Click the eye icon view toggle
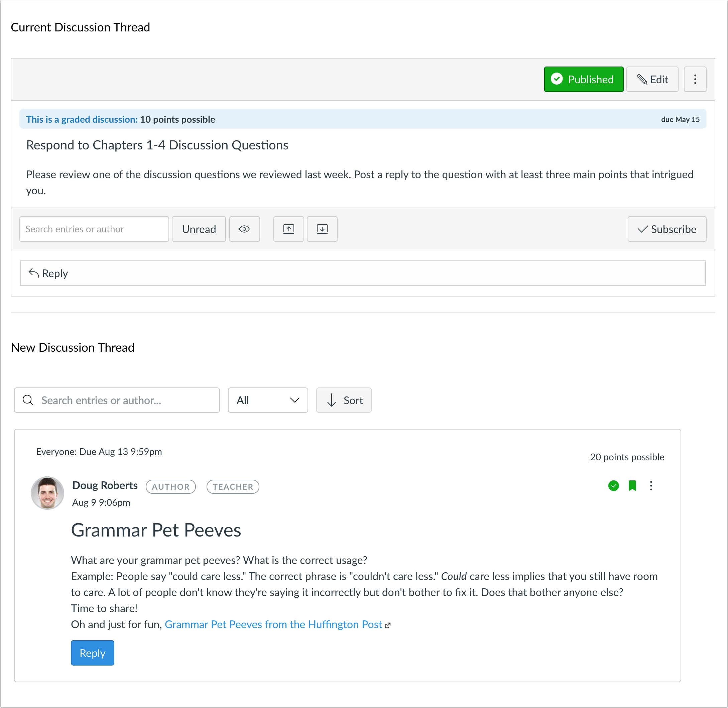Viewport: 728px width, 708px height. (x=244, y=229)
